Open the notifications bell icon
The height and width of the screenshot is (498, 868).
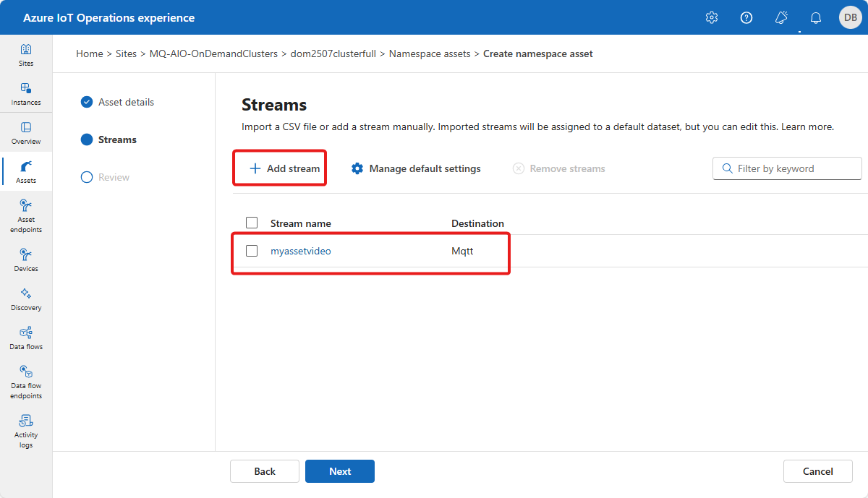click(x=816, y=17)
